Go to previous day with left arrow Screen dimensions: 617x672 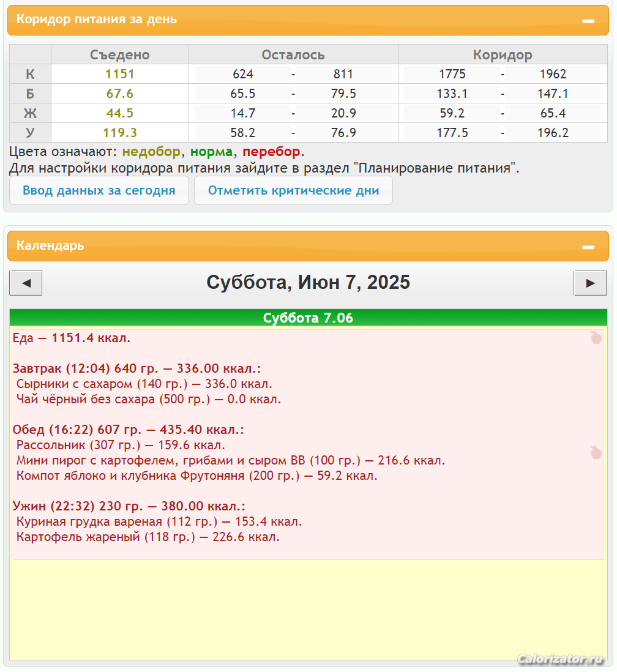pos(26,283)
